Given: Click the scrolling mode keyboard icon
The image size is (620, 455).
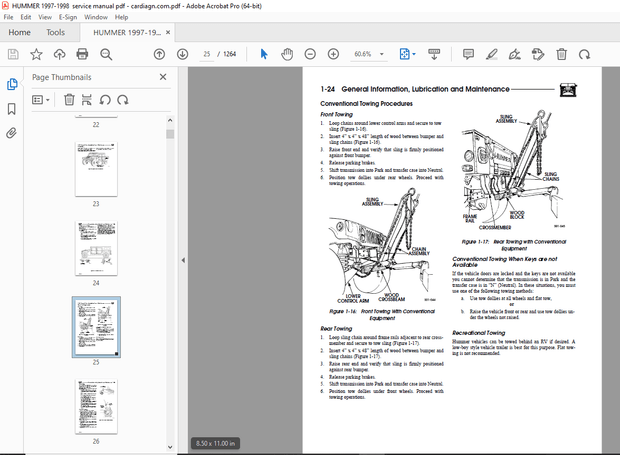Looking at the screenshot, I should 434,54.
